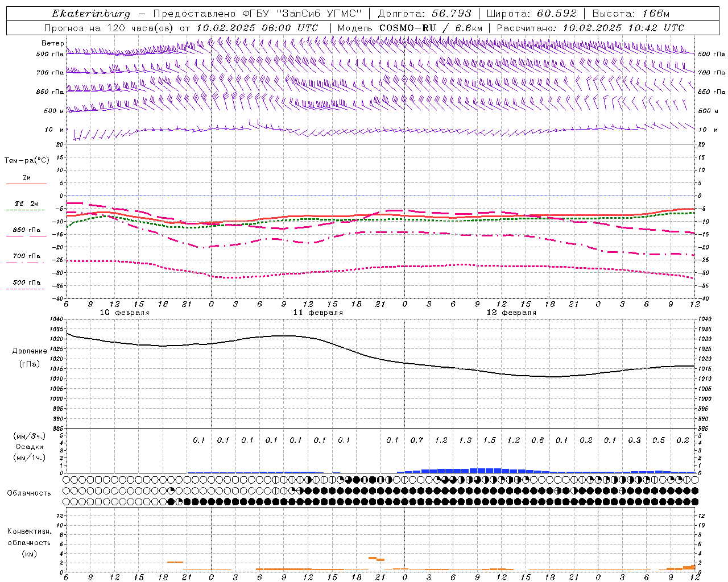
Task: Click the '1.3' precipitation value
Action: 465,440
